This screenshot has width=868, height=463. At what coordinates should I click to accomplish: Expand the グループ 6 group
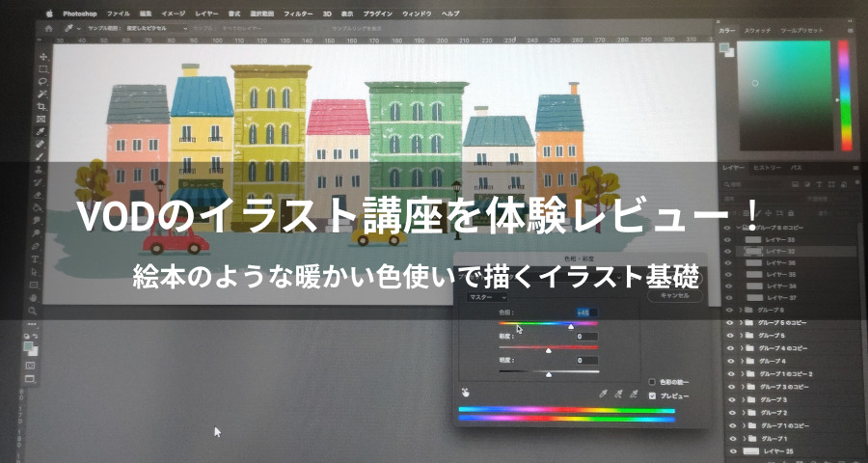739,311
